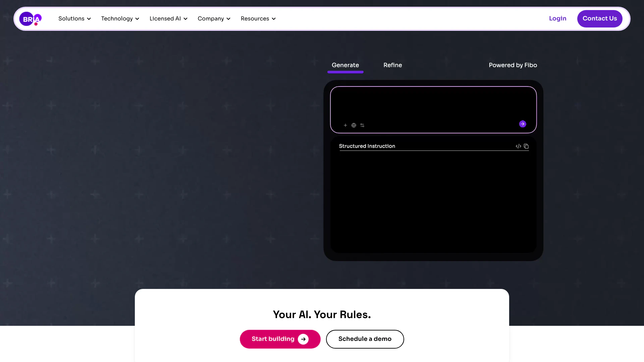Viewport: 644px width, 362px height.
Task: Open the Company dropdown menu
Action: pos(214,19)
